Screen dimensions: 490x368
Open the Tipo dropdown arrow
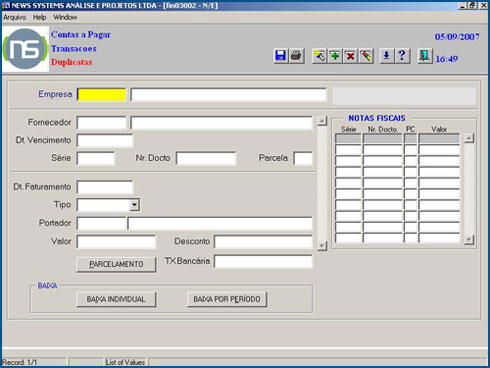134,205
